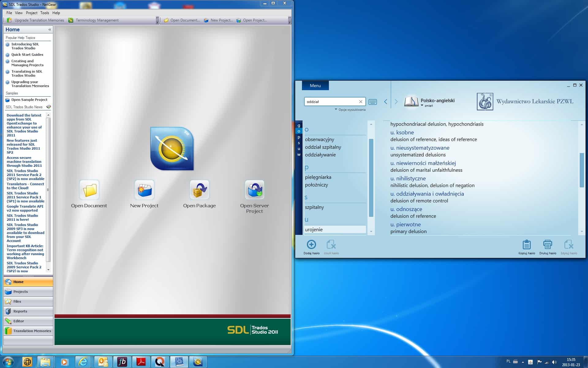Open the zmień dictionary dropdown
588x368 pixels.
point(427,105)
